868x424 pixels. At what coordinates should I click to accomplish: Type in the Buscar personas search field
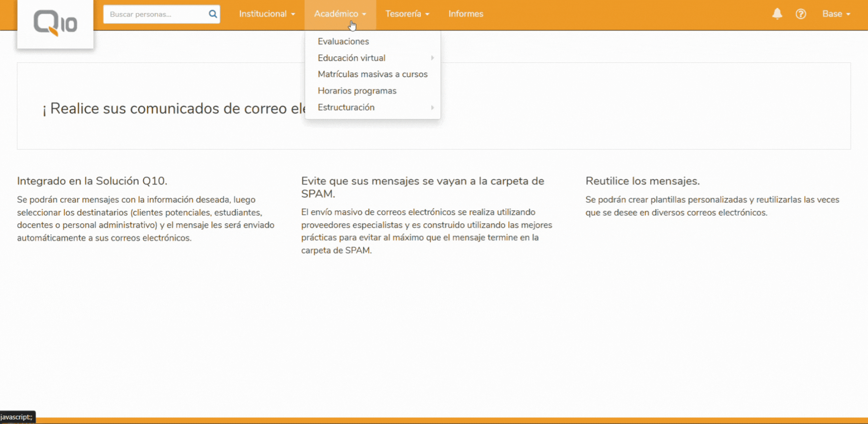tap(156, 14)
